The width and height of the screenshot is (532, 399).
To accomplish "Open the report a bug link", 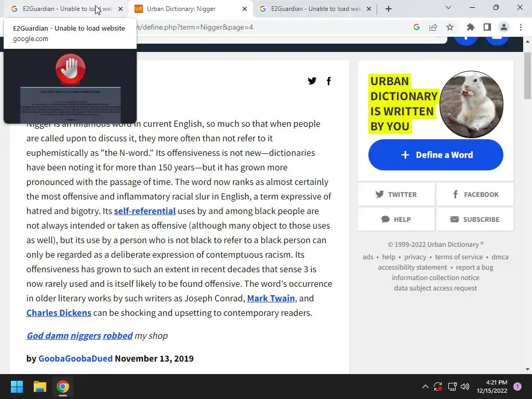I will [x=474, y=268].
